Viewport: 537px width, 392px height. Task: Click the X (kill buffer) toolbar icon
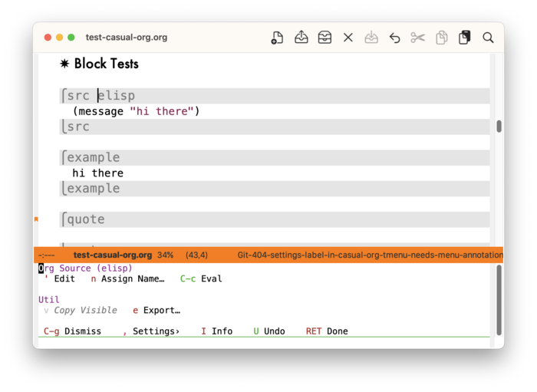point(348,38)
